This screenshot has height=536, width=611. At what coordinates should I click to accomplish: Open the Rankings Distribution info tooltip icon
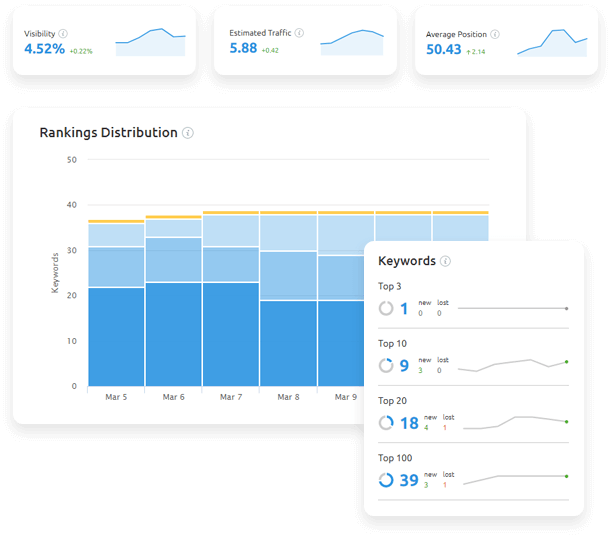188,133
